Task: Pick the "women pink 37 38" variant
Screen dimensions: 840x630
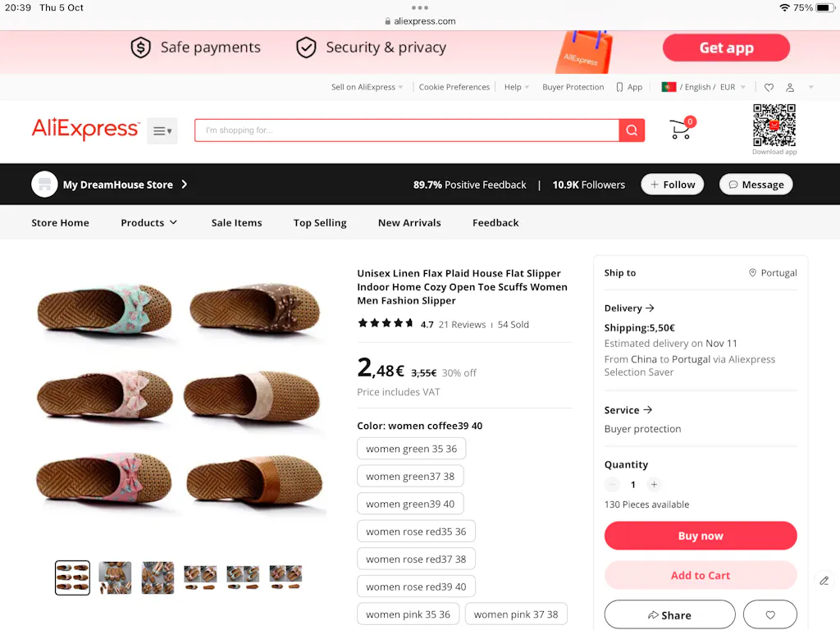Action: pos(516,614)
